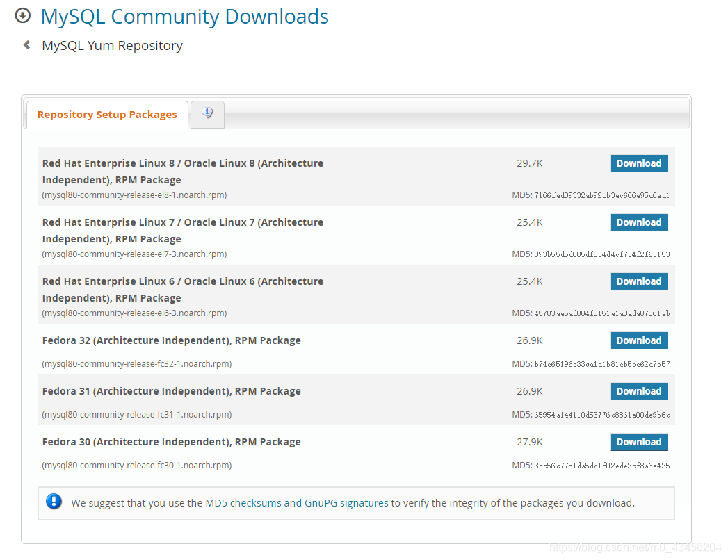
Task: Click filename mysql80-community-release-el6-3.noarch.rpm
Action: [135, 313]
